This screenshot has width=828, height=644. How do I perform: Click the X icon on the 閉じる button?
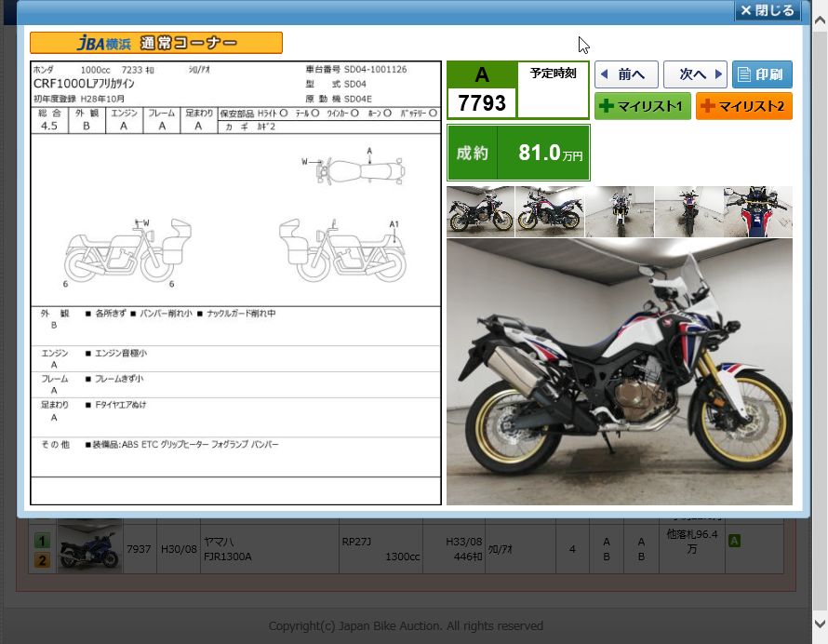(x=746, y=10)
